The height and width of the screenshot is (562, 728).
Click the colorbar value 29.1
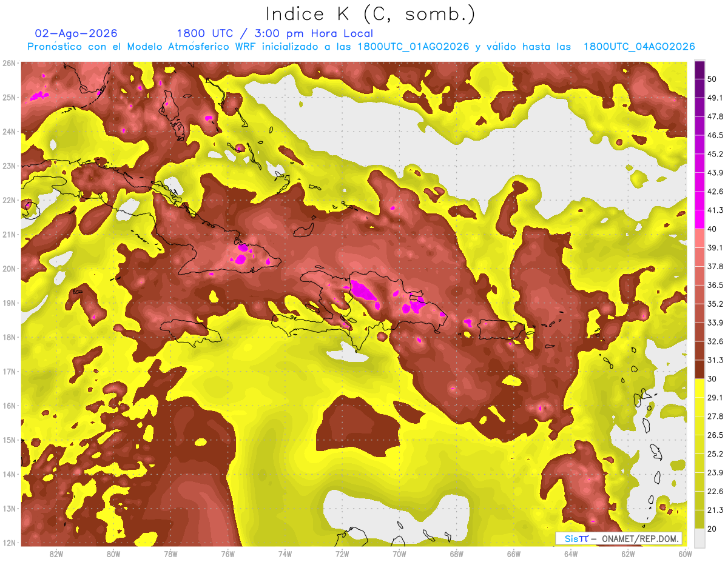tap(716, 397)
